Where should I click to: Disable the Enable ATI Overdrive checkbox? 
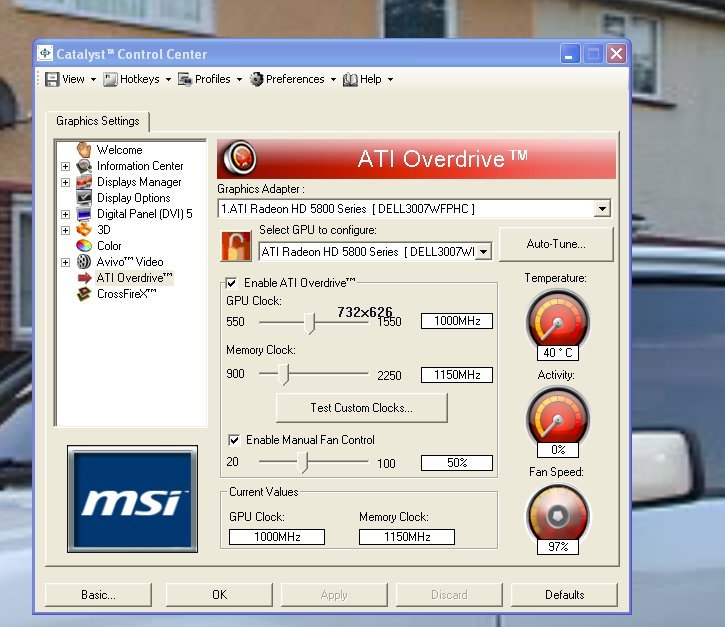[232, 283]
